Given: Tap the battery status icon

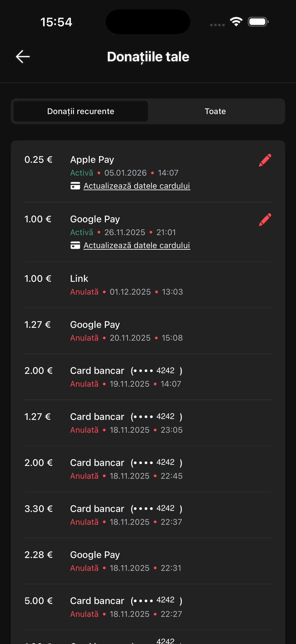Looking at the screenshot, I should point(258,22).
